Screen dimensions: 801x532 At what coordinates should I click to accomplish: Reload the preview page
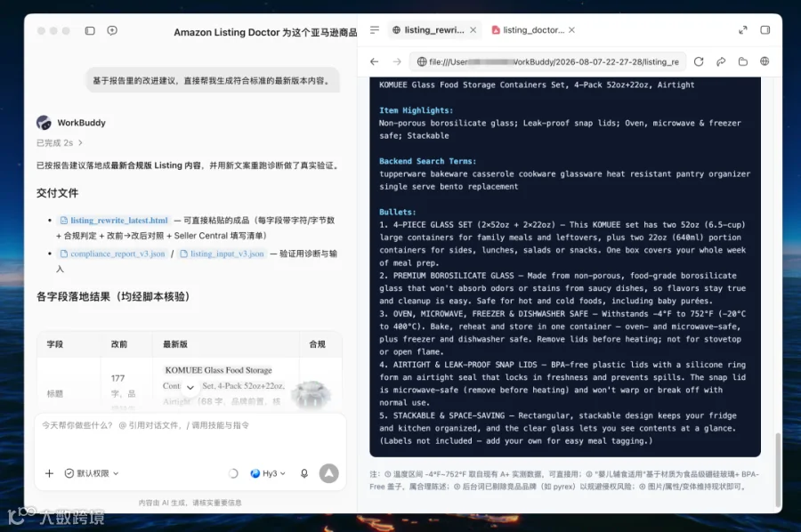coord(699,61)
